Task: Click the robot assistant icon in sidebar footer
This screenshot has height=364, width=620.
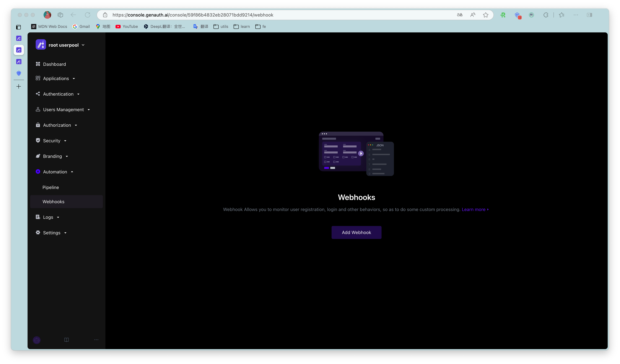Action: (x=37, y=340)
